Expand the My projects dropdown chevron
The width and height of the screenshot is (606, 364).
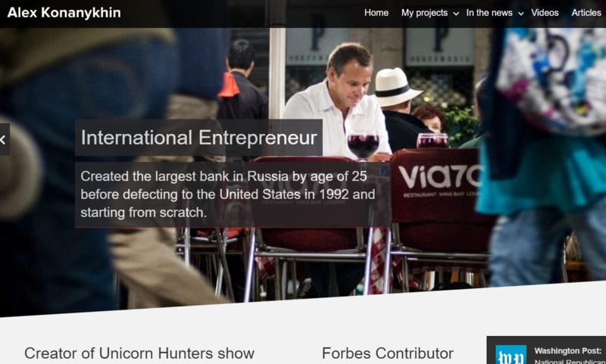(456, 14)
